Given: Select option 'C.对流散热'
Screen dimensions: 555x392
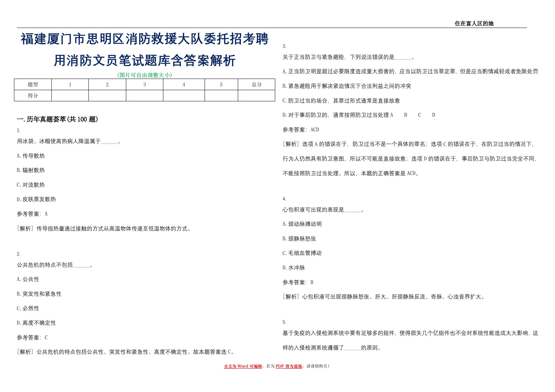Looking at the screenshot, I should (31, 185).
